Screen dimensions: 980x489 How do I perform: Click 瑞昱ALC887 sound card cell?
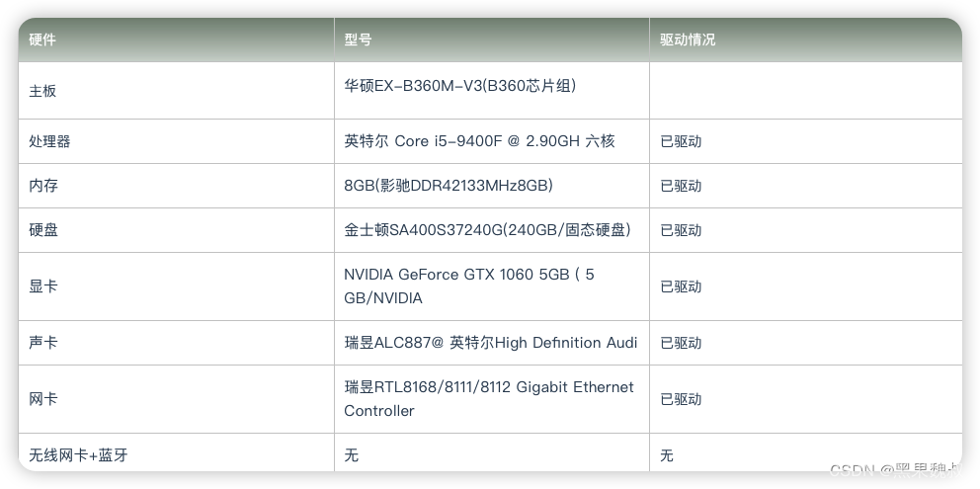click(x=491, y=343)
